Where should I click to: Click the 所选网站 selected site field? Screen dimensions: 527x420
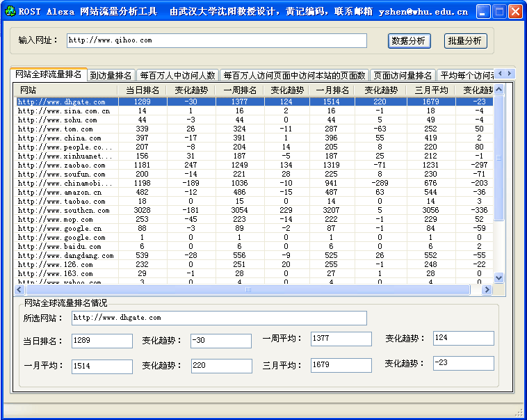(x=219, y=318)
